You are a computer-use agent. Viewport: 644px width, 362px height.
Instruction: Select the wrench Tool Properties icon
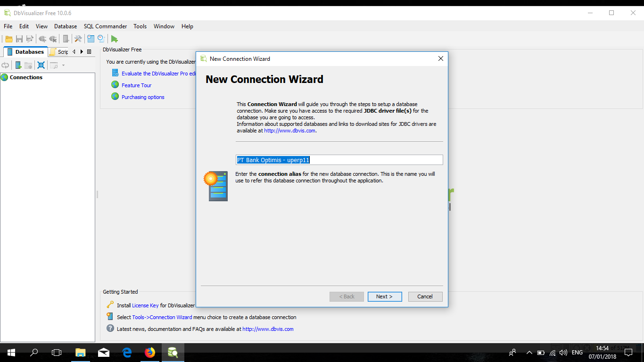point(78,39)
